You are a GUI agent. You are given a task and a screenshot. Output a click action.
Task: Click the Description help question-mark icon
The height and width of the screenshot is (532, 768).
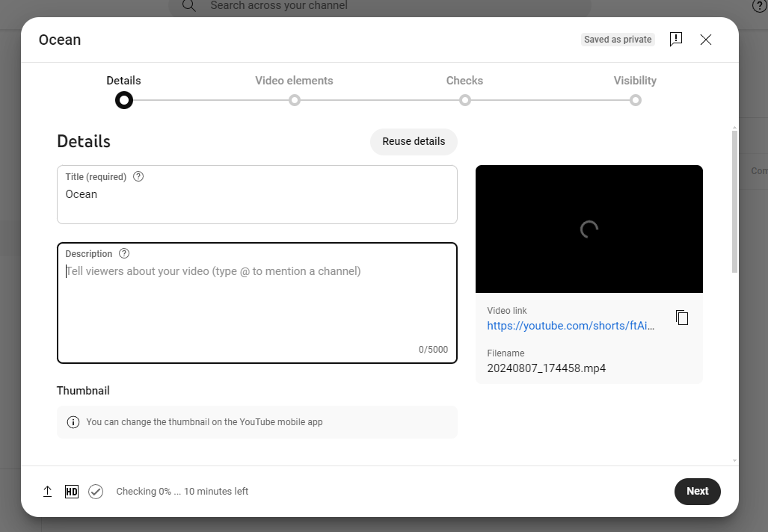point(124,253)
